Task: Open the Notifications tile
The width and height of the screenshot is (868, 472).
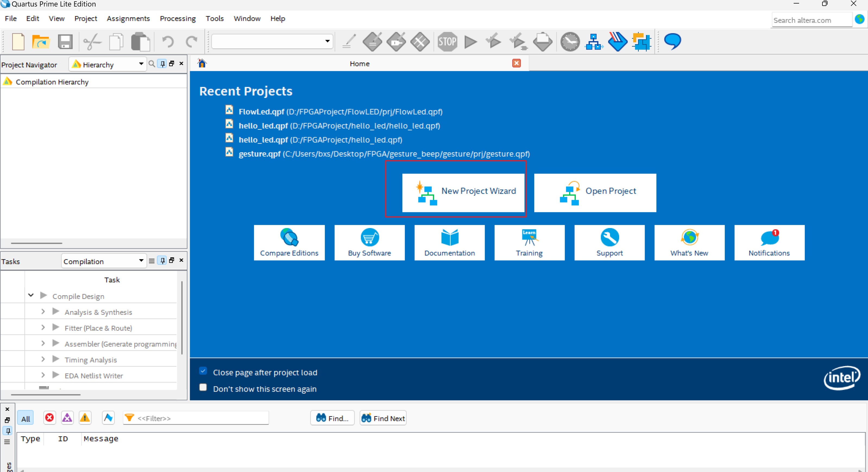Action: [x=769, y=243]
